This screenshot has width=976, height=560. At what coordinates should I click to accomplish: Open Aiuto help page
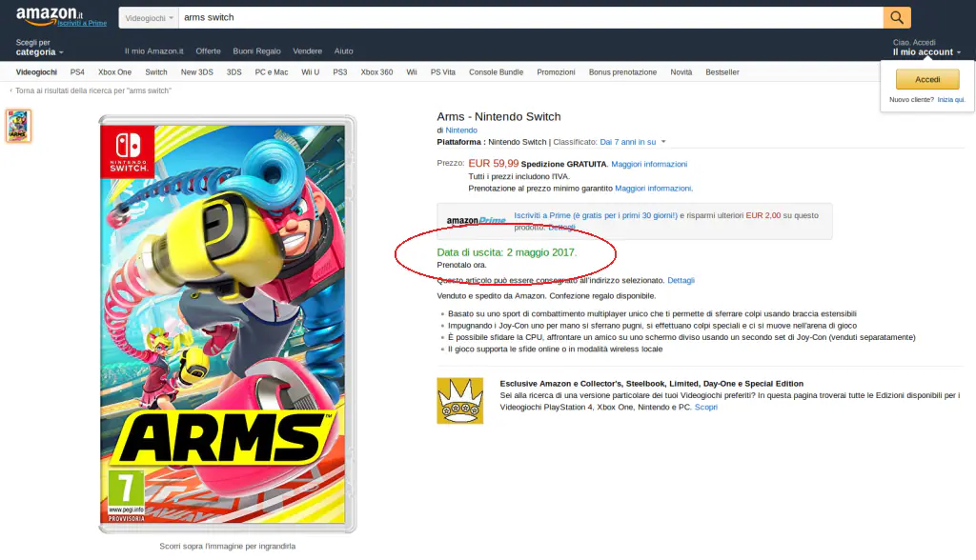(343, 51)
